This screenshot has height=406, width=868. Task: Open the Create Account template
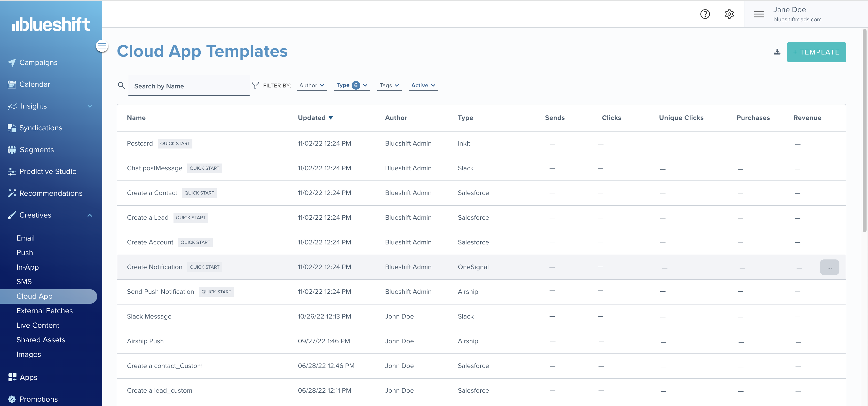(x=150, y=242)
